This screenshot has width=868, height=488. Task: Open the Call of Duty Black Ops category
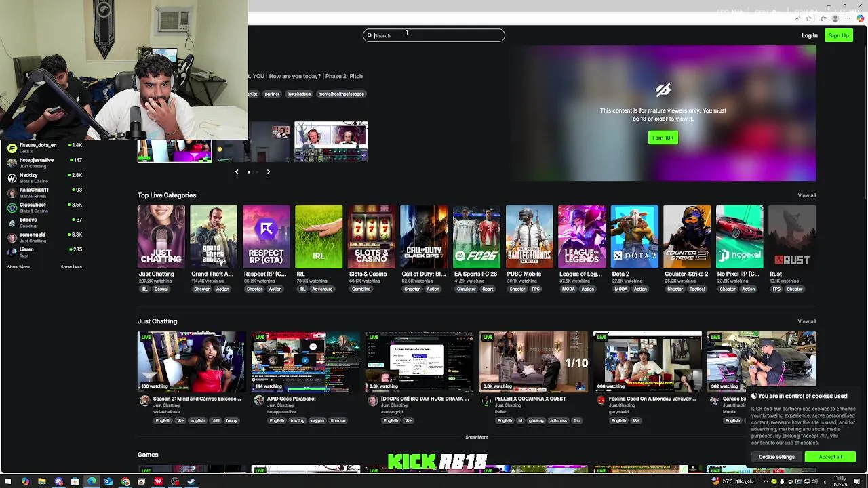424,237
